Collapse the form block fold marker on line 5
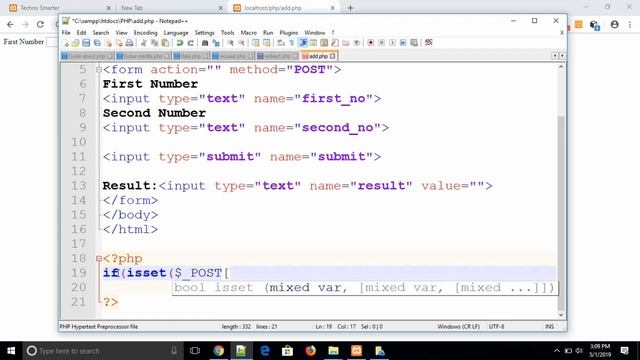The image size is (640, 360). (98, 69)
